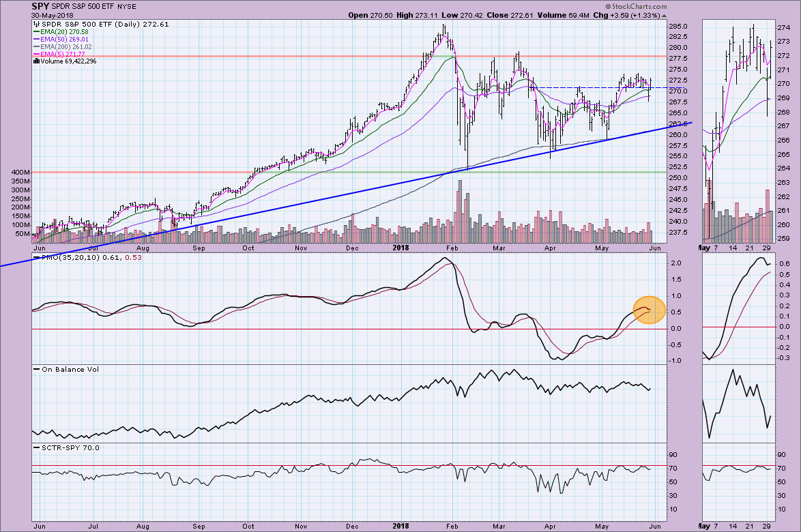Click the -0.3 label on the zoomed PMO axis

pos(783,358)
